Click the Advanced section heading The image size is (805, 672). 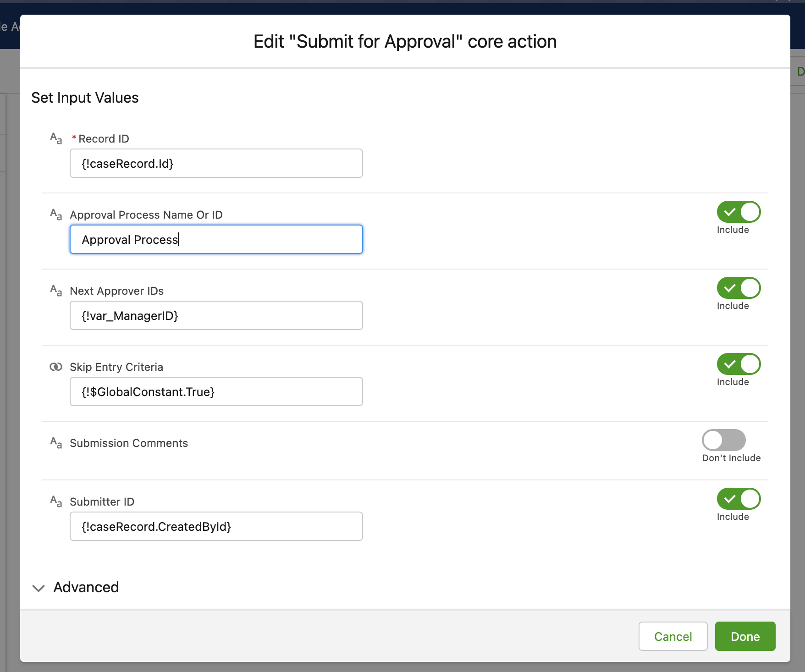coord(86,587)
